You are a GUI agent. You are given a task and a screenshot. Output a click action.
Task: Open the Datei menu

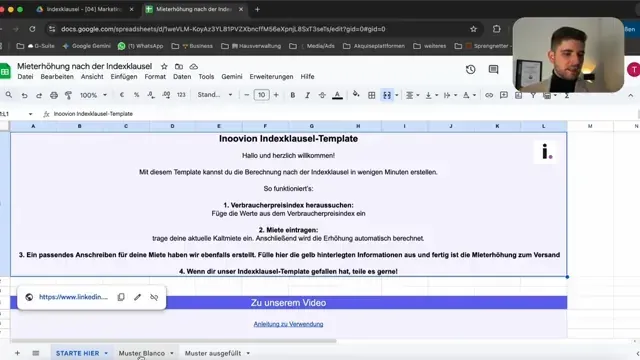pyautogui.click(x=25, y=77)
